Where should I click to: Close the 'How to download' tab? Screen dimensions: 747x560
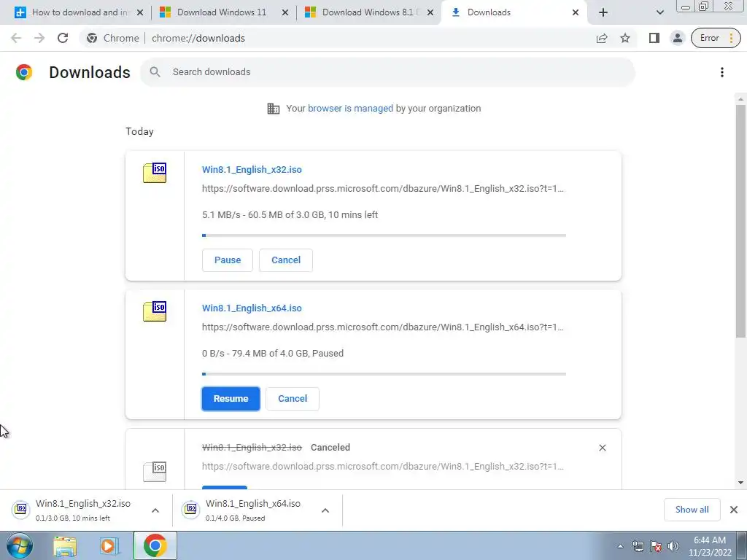(140, 12)
